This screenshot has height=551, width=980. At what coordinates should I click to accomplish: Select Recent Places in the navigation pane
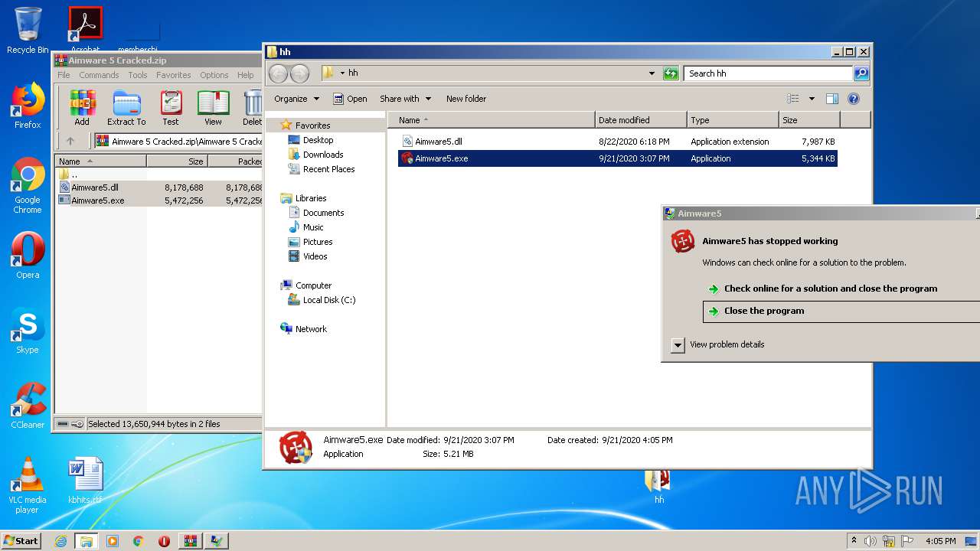(x=328, y=169)
